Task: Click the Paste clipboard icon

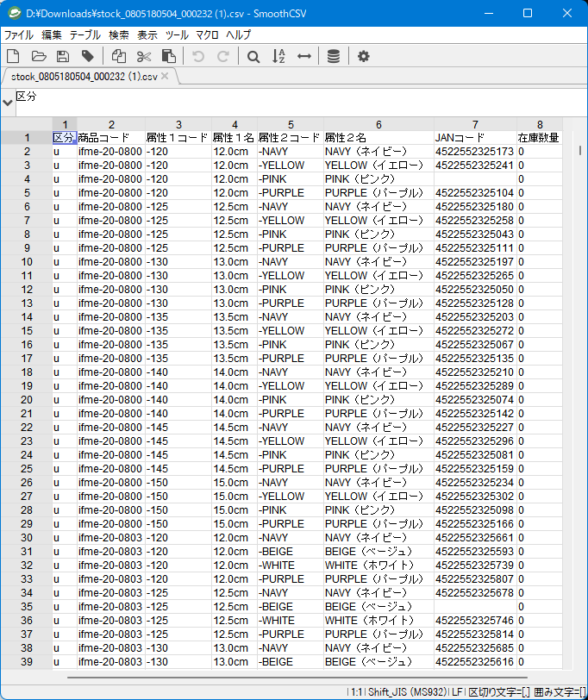Action: [x=169, y=56]
